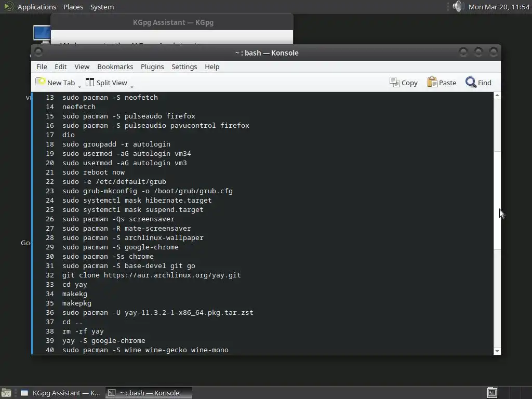Screen dimensions: 532x399
Task: Click the New Tab icon in Konsole toolbar
Action: tap(41, 82)
